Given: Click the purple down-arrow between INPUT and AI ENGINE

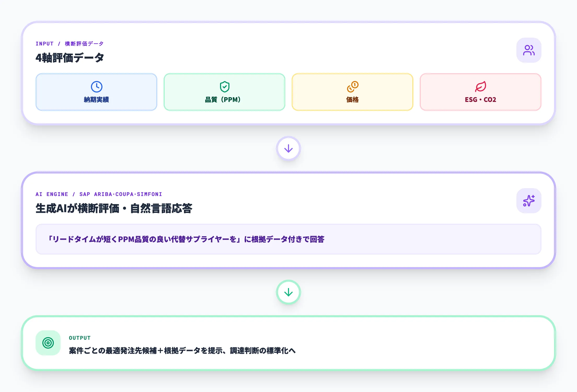Looking at the screenshot, I should point(288,148).
